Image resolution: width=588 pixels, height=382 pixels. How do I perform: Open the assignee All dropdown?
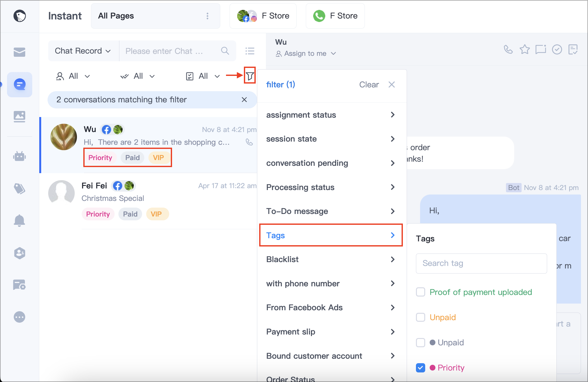73,76
